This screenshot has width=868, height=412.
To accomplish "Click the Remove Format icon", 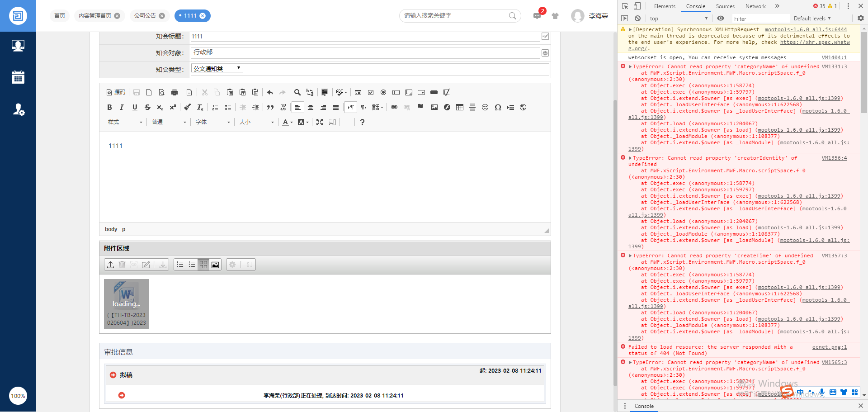I will (200, 107).
